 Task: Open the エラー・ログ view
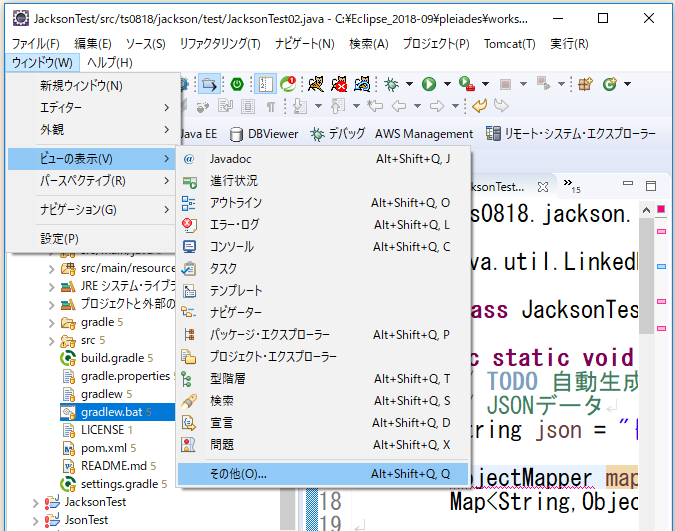pos(323,225)
